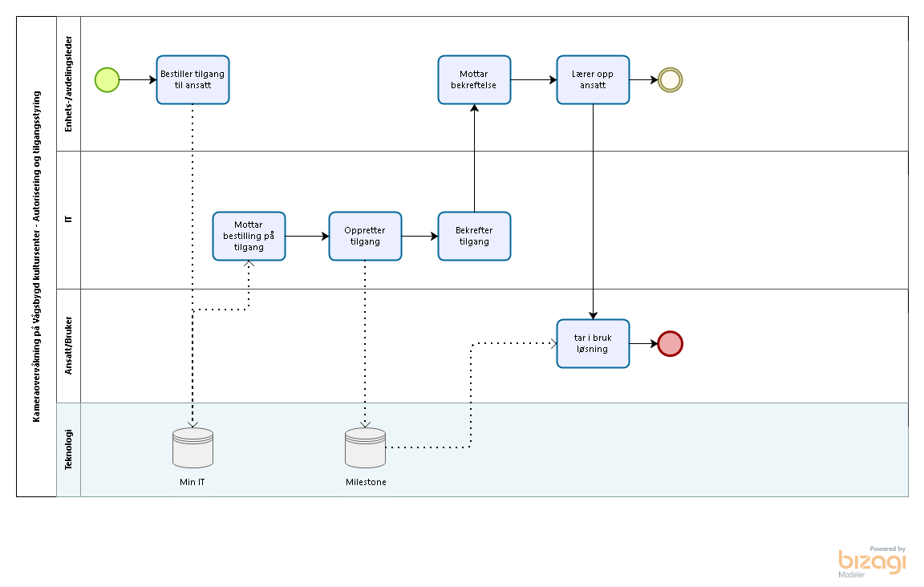The width and height of the screenshot is (924, 587).
Task: Click the Bizagi Modeler logo
Action: pos(872,561)
